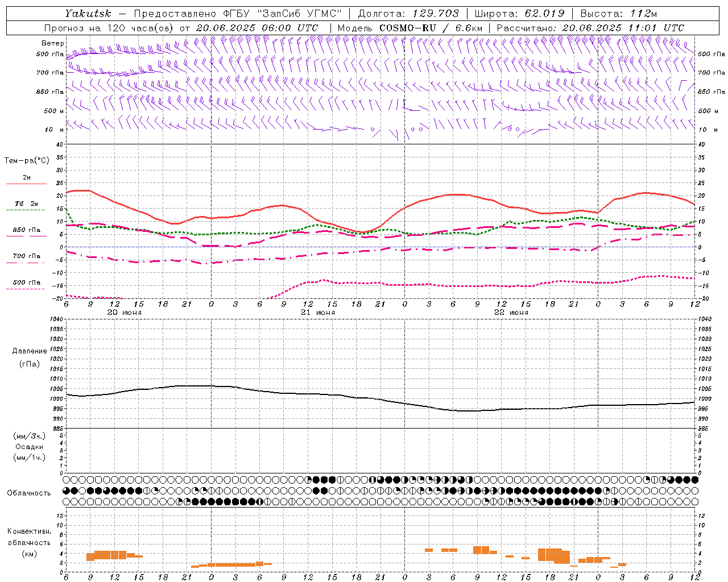Click the 'Осадки' precipitation label
The image size is (728, 582).
click(x=30, y=447)
